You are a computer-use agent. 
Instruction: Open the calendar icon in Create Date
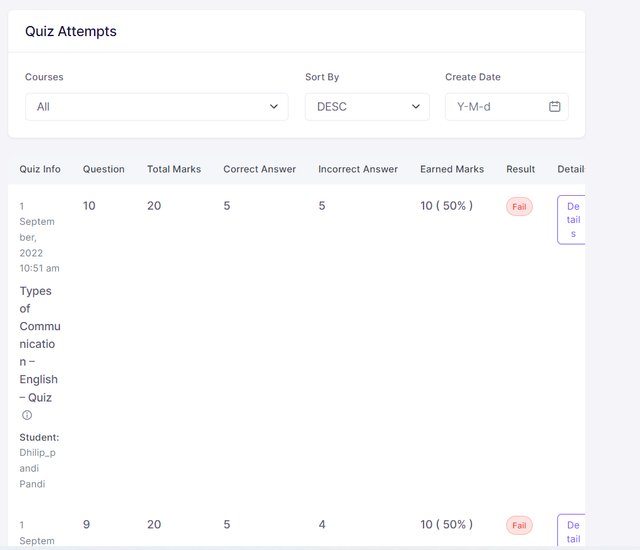tap(554, 106)
